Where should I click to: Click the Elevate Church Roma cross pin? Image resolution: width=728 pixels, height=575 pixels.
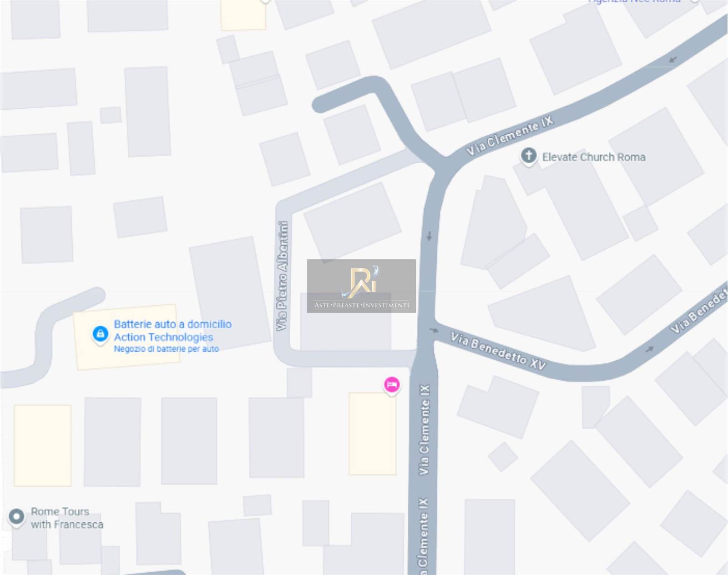tap(528, 156)
